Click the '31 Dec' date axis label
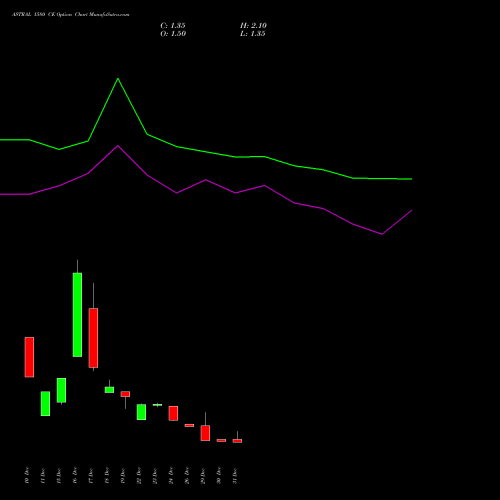 click(235, 476)
